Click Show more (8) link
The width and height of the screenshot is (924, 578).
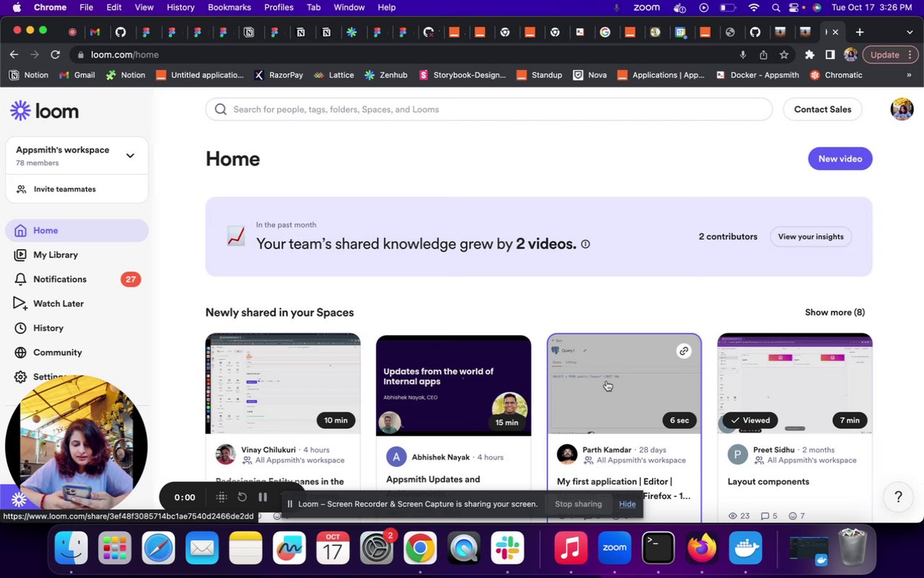tap(834, 312)
